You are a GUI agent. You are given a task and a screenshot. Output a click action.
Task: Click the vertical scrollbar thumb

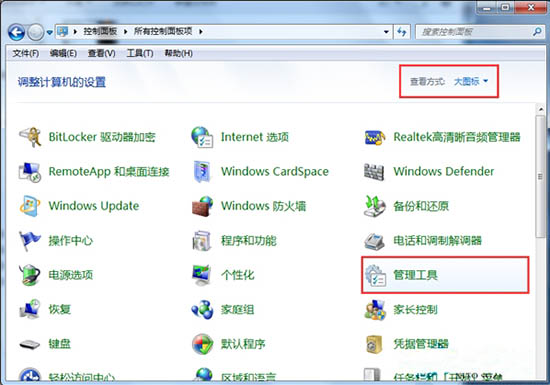(x=540, y=177)
